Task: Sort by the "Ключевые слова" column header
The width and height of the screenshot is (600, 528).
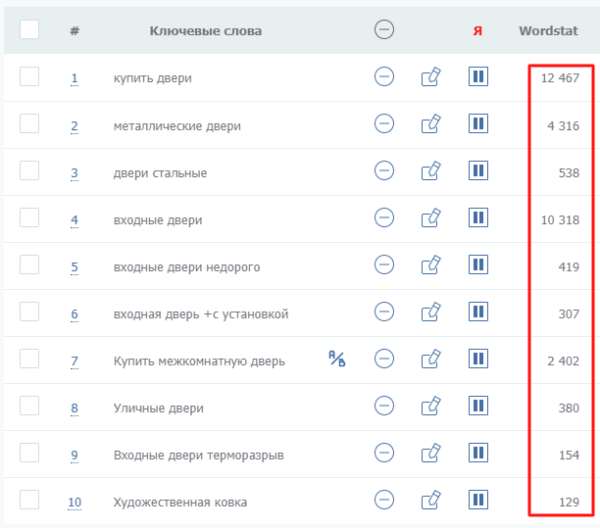Action: click(205, 31)
